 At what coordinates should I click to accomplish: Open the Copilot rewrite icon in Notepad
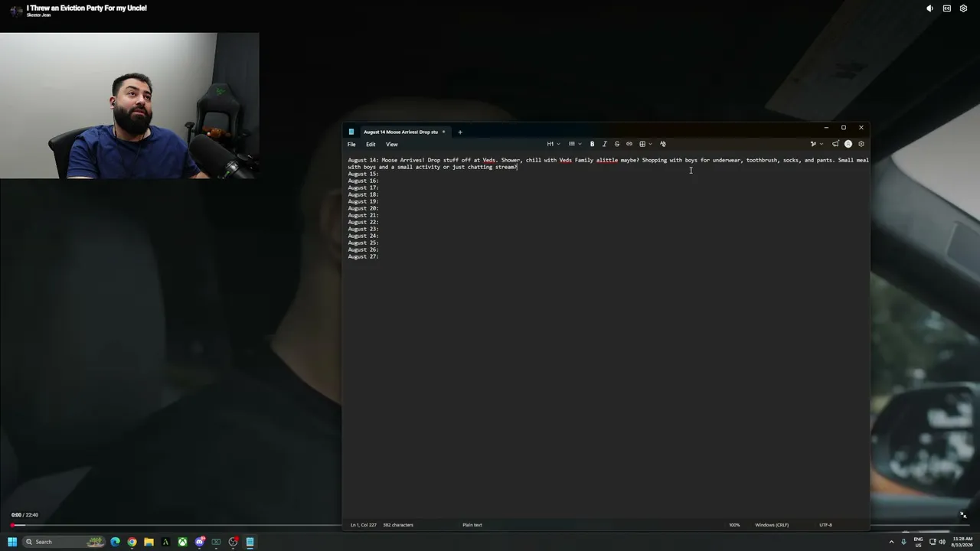point(813,144)
